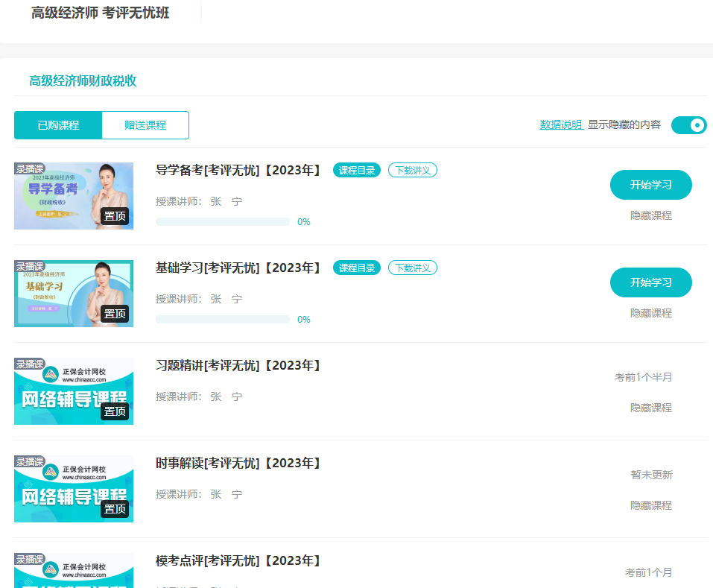Switch to the 已购课程 tab
713x588 pixels.
pos(58,125)
